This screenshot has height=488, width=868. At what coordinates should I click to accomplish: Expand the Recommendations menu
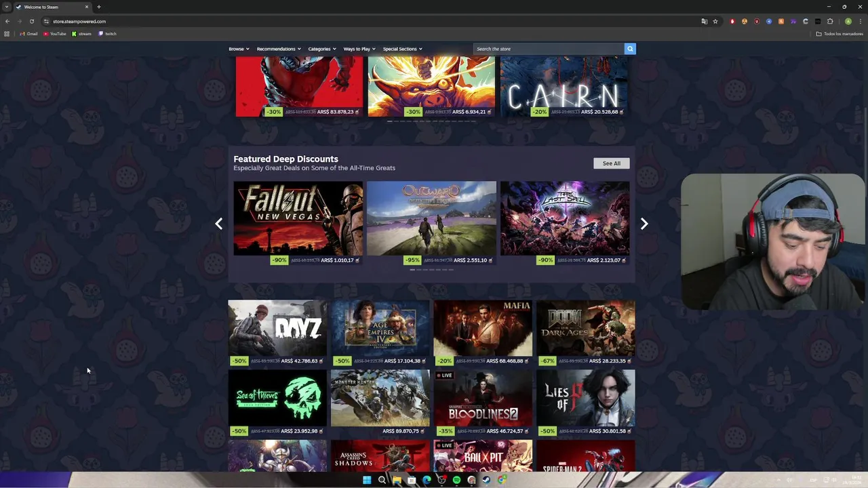[279, 49]
